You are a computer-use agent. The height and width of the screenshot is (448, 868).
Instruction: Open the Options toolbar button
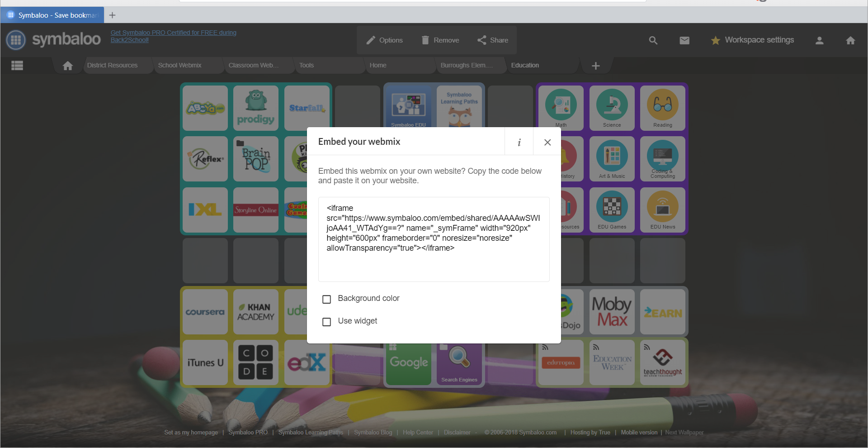click(x=384, y=40)
